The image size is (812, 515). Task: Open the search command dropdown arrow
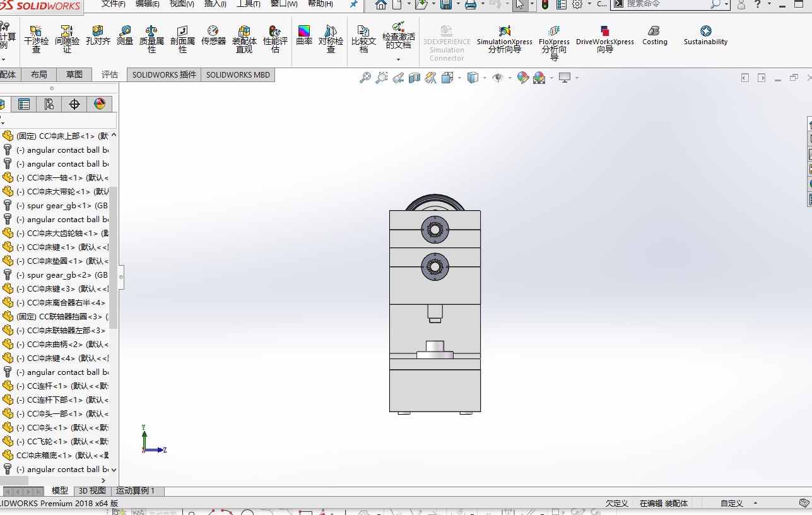pos(727,4)
